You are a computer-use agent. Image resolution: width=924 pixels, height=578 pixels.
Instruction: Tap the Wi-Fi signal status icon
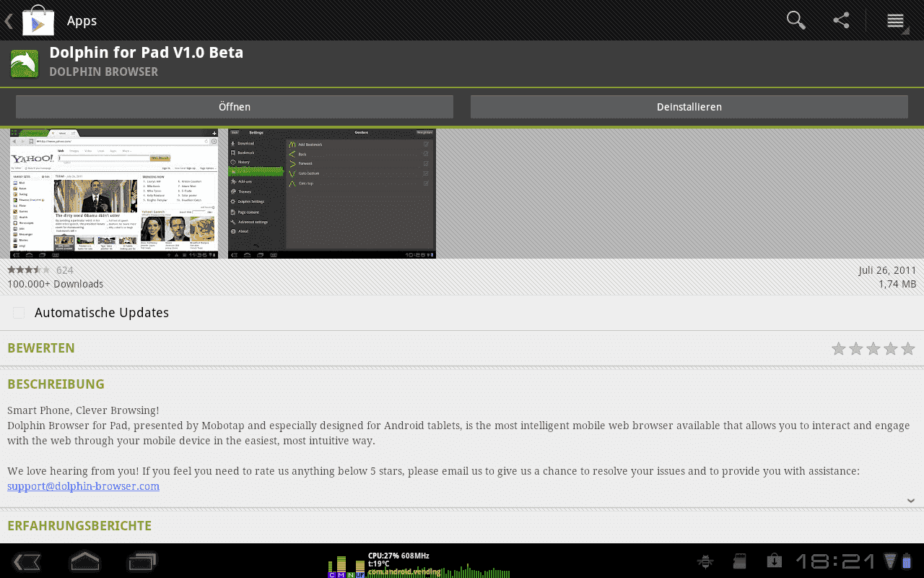(x=889, y=561)
